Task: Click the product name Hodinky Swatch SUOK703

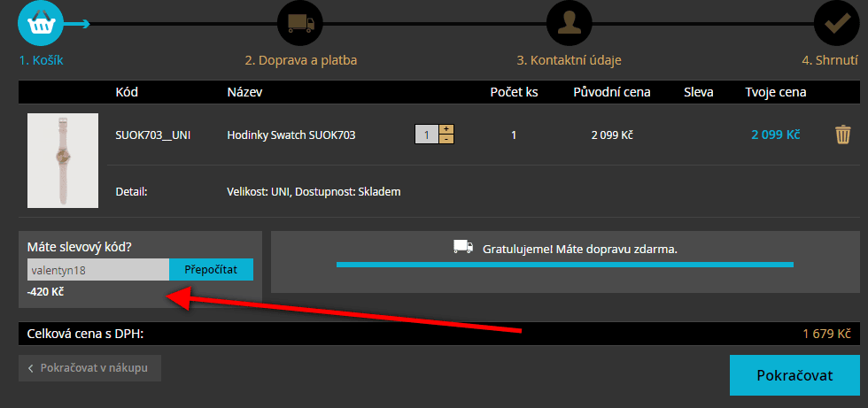Action: pos(291,135)
